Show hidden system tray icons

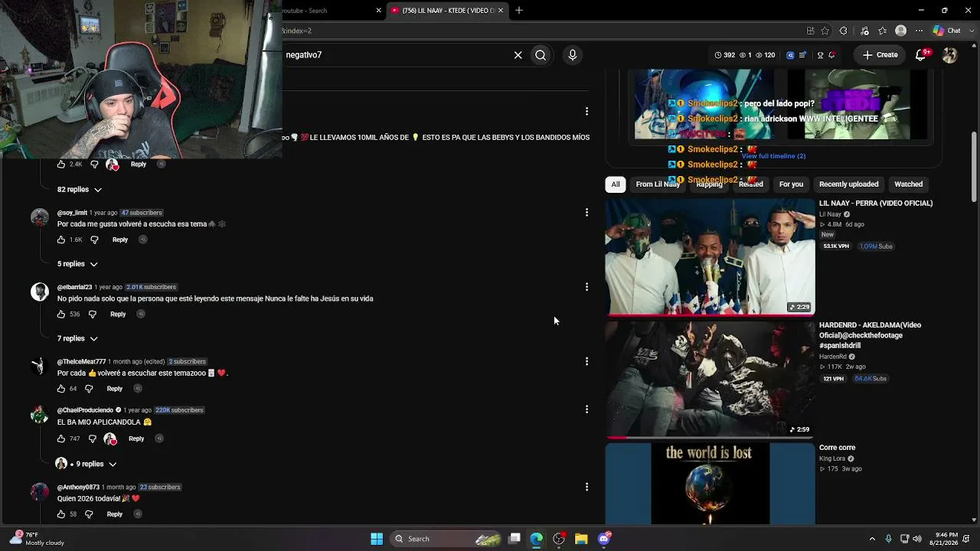pos(872,539)
